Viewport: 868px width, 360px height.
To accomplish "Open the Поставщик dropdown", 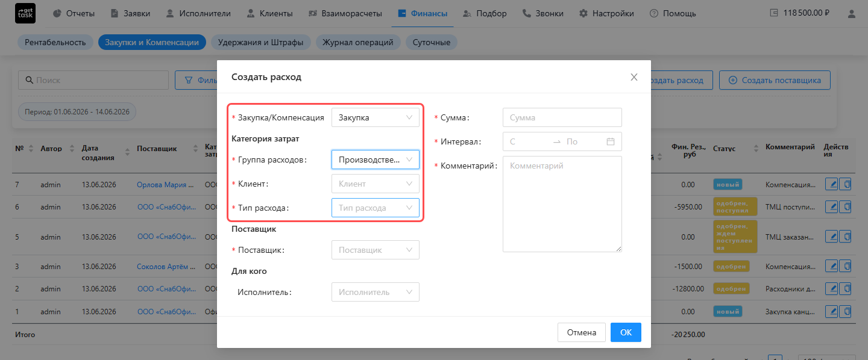I will pos(376,250).
